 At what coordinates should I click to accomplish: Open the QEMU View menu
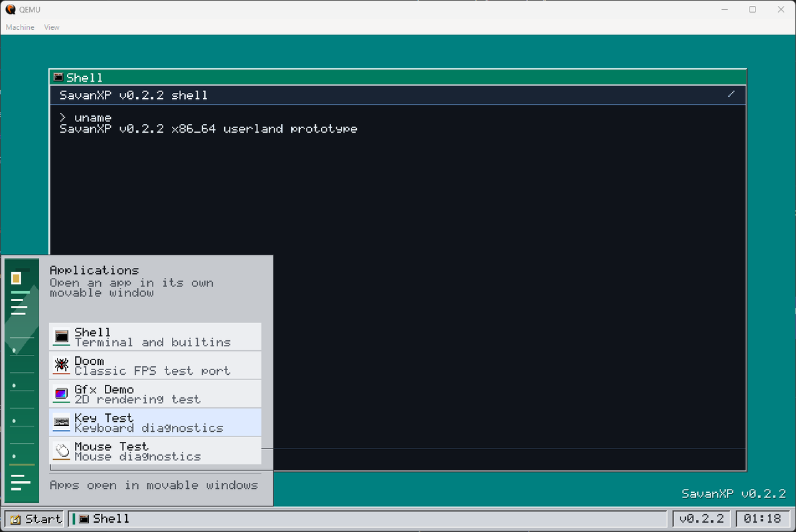coord(52,27)
